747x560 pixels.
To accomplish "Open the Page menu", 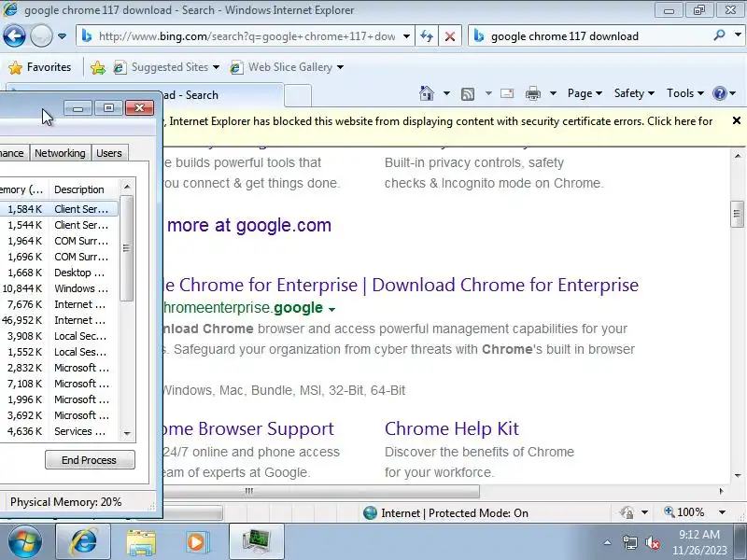I will [x=585, y=93].
